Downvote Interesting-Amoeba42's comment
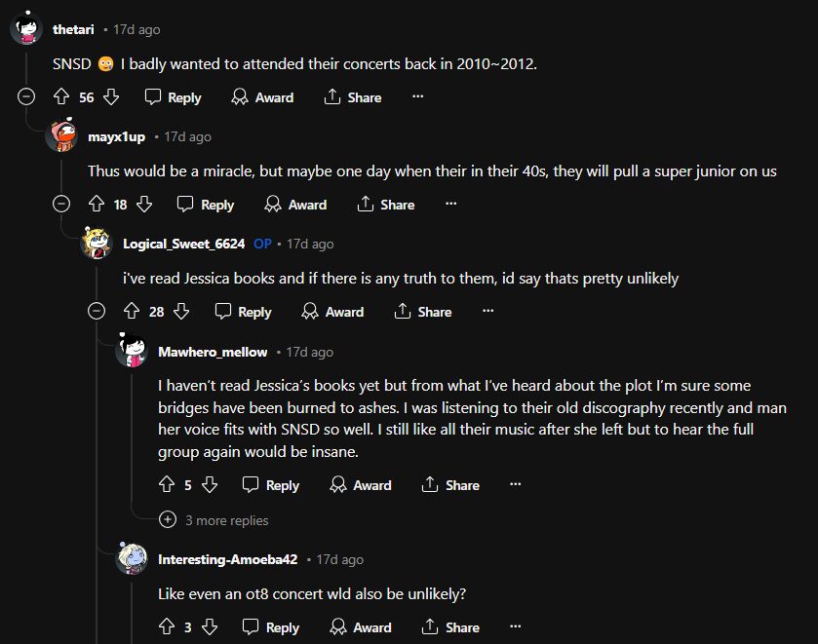The width and height of the screenshot is (818, 644). 209,627
